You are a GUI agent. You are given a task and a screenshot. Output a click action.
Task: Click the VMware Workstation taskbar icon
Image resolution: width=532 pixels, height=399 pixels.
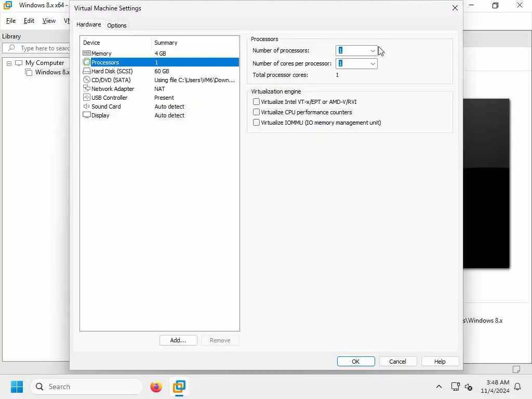click(179, 387)
